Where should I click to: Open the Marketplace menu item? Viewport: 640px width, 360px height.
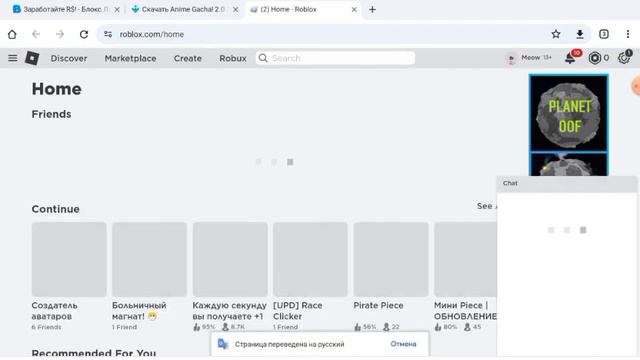130,58
